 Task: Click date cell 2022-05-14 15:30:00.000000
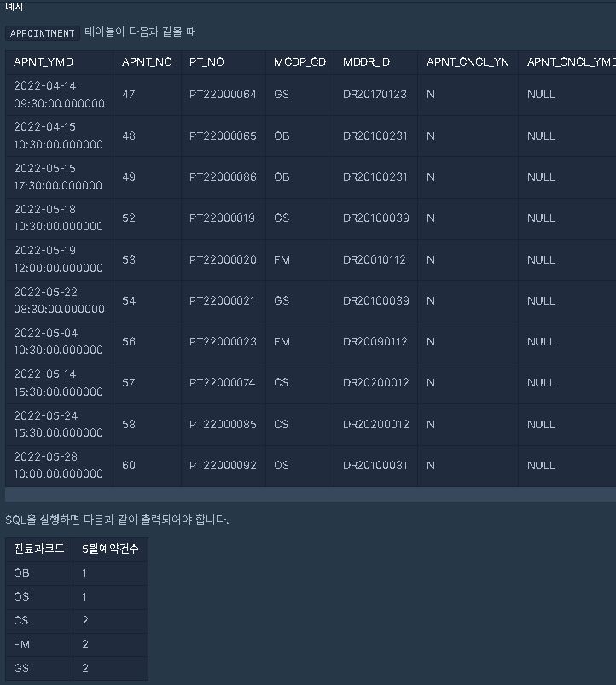click(x=58, y=383)
